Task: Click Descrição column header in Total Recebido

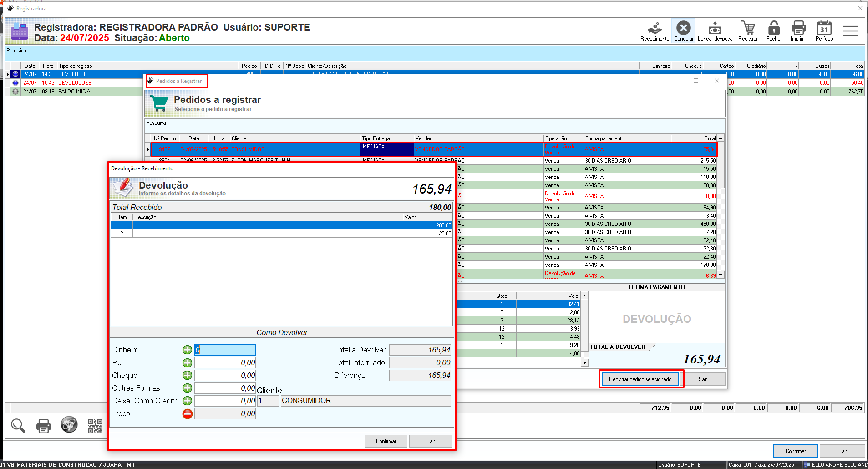Action: pyautogui.click(x=268, y=217)
